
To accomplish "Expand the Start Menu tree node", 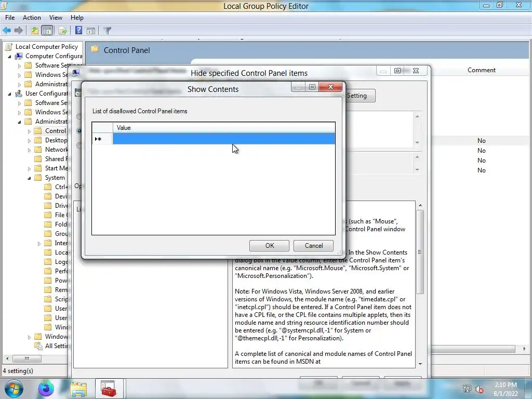I will click(x=29, y=169).
